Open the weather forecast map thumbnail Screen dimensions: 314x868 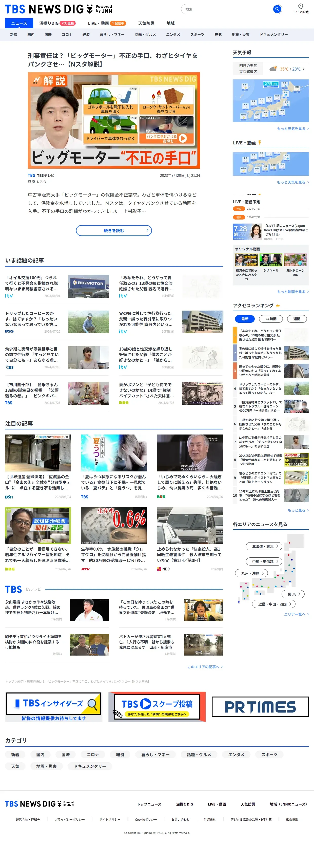click(271, 100)
